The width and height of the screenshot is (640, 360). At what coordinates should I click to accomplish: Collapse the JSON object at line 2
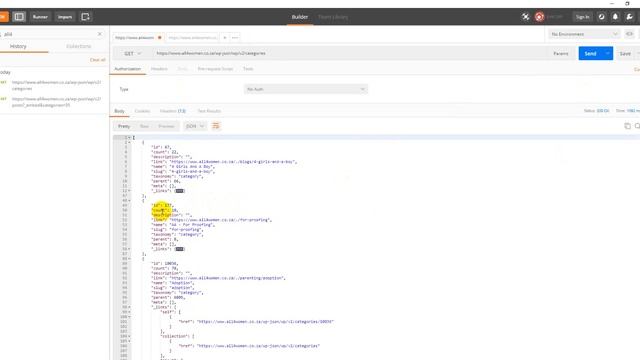coord(129,142)
